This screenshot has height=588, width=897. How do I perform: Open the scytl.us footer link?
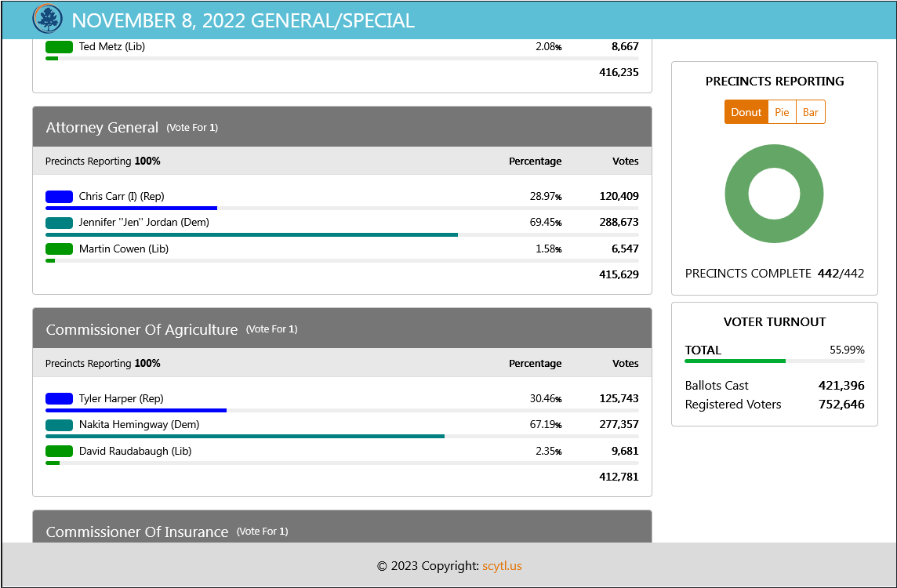pyautogui.click(x=502, y=566)
